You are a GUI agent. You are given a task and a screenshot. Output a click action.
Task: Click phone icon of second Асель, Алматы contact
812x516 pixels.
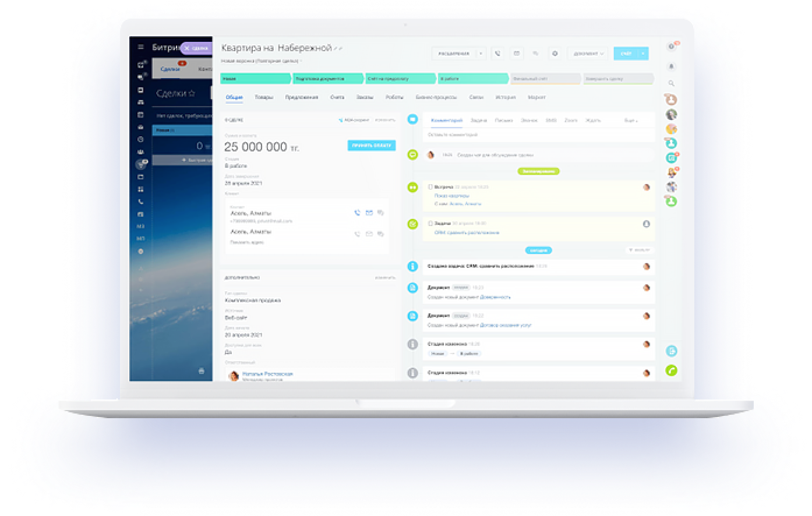(x=357, y=234)
